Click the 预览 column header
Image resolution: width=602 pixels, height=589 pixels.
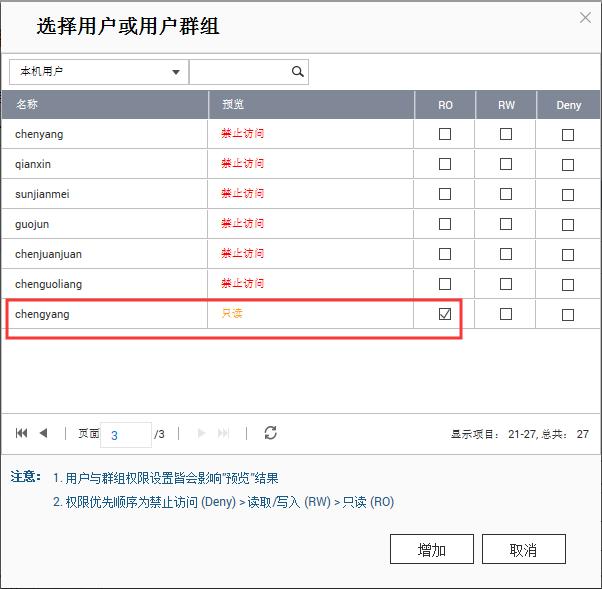[311, 104]
